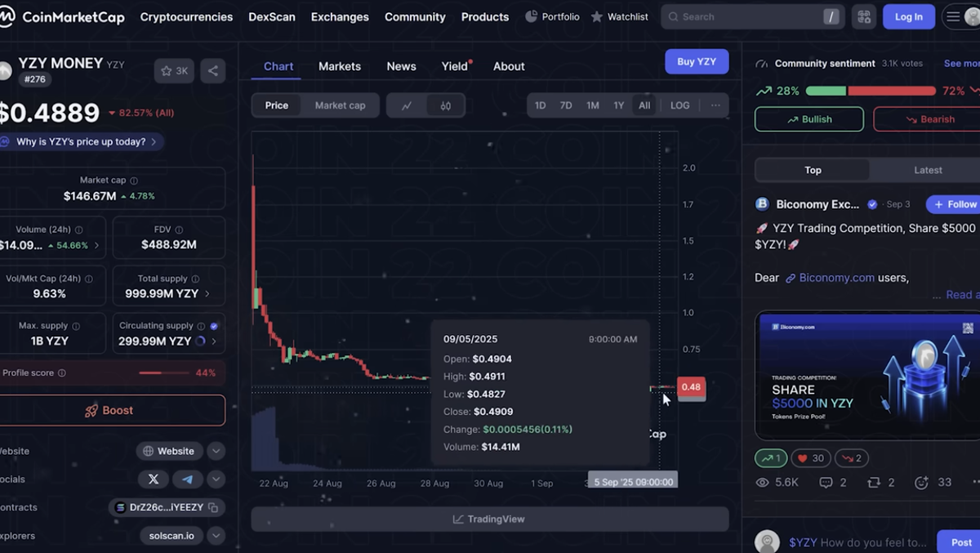Expand the socials dropdown chevron
This screenshot has height=553, width=980.
click(x=216, y=479)
